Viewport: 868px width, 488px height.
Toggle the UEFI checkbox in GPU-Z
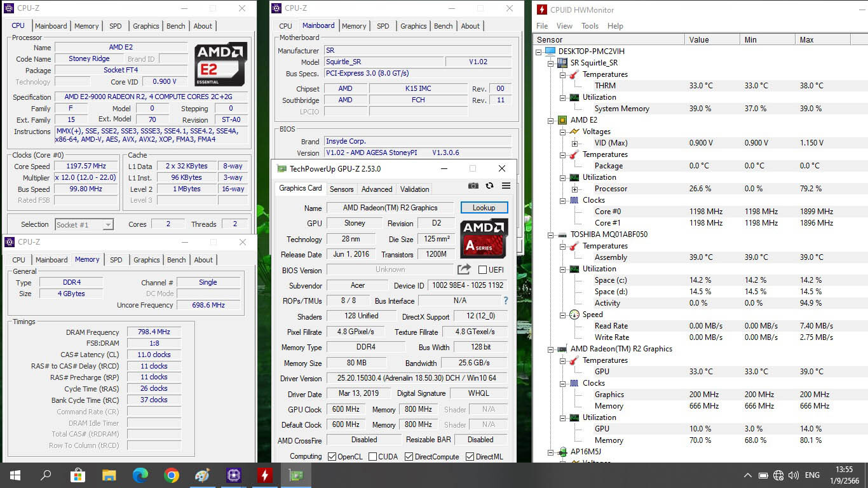482,269
